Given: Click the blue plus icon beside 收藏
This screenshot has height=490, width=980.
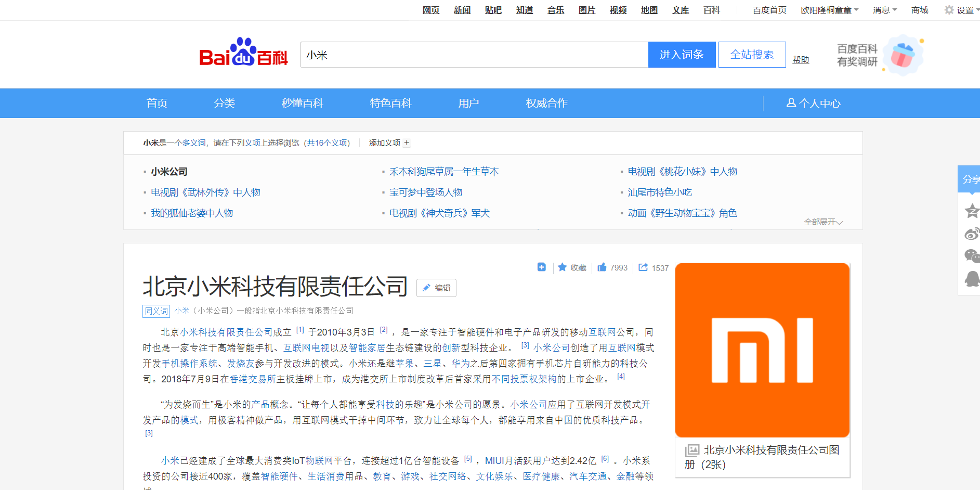Looking at the screenshot, I should tap(542, 267).
